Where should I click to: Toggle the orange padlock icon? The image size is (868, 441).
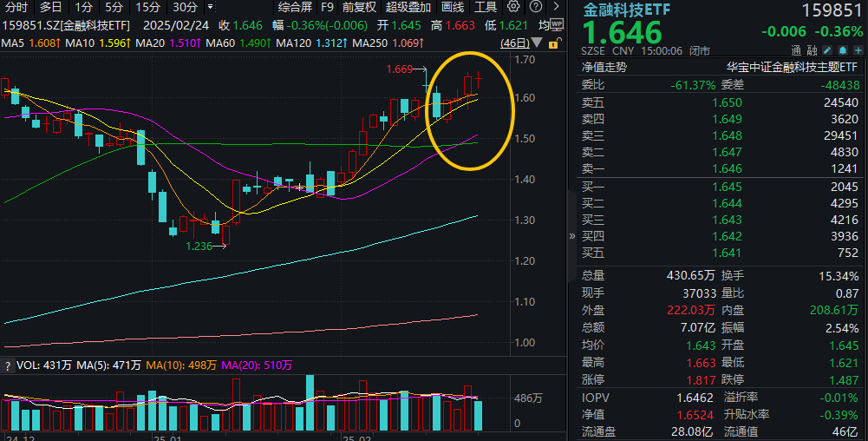[554, 43]
